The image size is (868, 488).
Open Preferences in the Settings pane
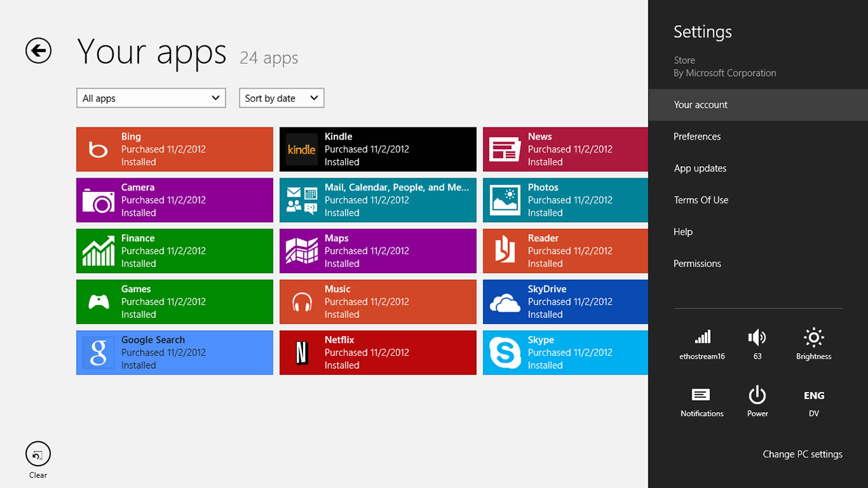tap(697, 137)
